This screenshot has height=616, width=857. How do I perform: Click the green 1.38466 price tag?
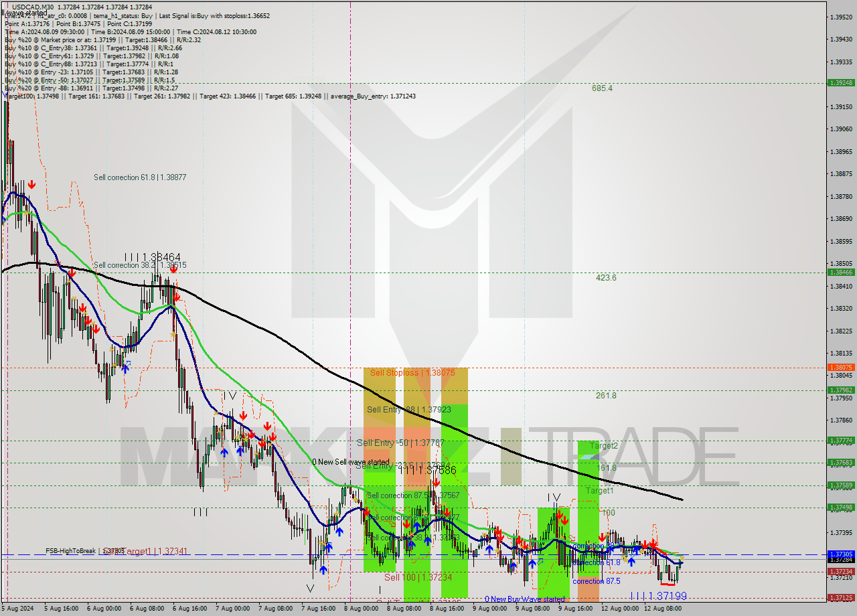(840, 273)
